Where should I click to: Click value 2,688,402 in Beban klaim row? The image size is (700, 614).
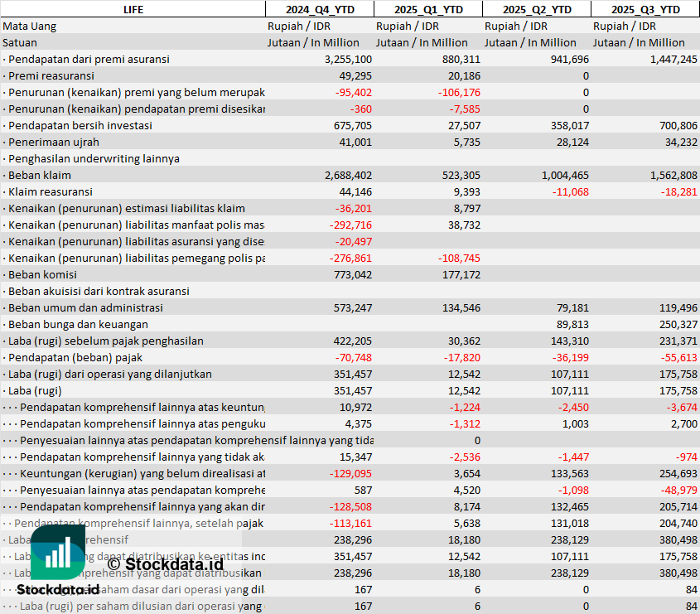348,175
